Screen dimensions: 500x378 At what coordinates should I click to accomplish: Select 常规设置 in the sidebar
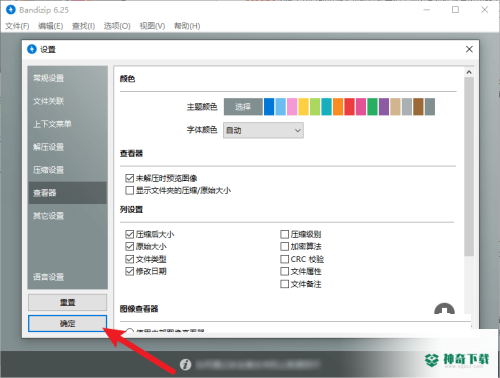pyautogui.click(x=68, y=78)
